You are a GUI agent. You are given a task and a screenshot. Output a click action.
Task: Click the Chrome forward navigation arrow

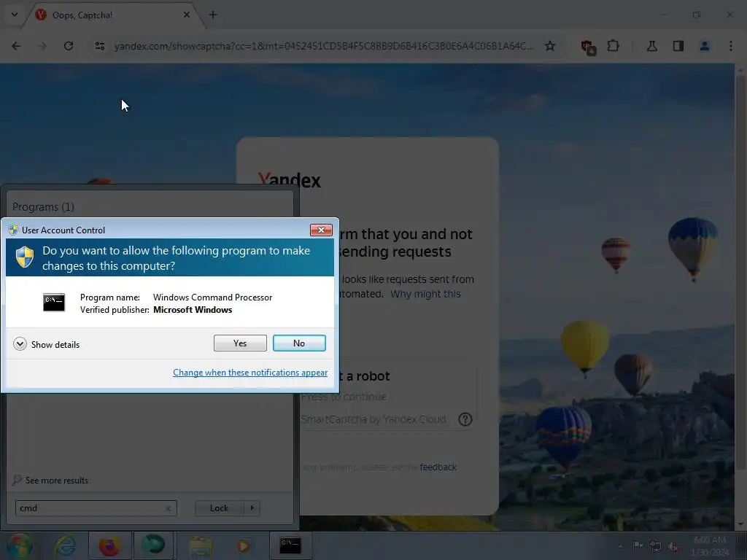pyautogui.click(x=42, y=46)
